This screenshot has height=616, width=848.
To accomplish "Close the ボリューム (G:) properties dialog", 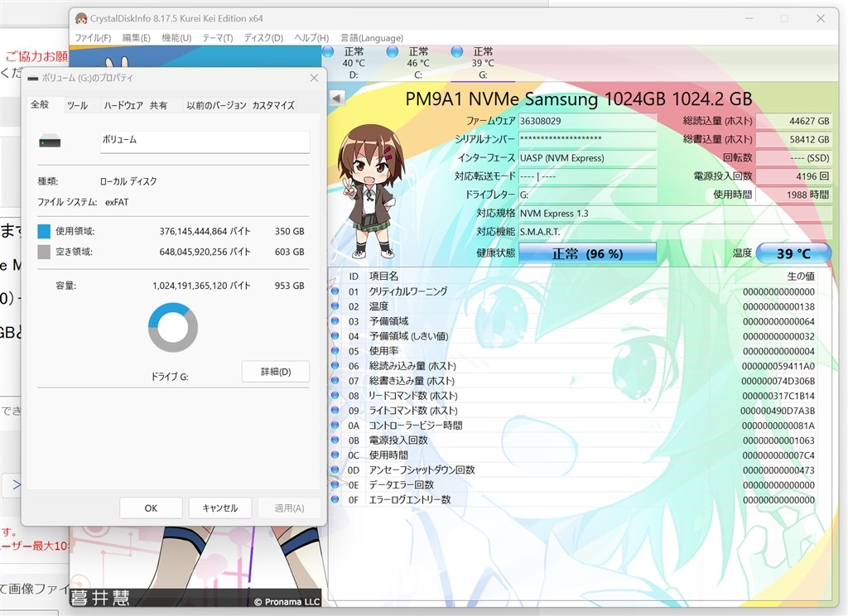I will 314,78.
